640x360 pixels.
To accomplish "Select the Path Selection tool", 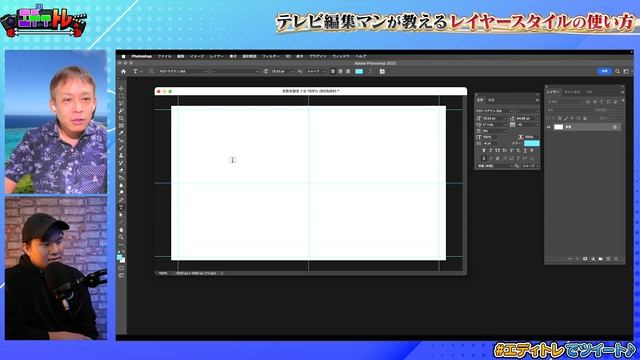I will click(121, 215).
